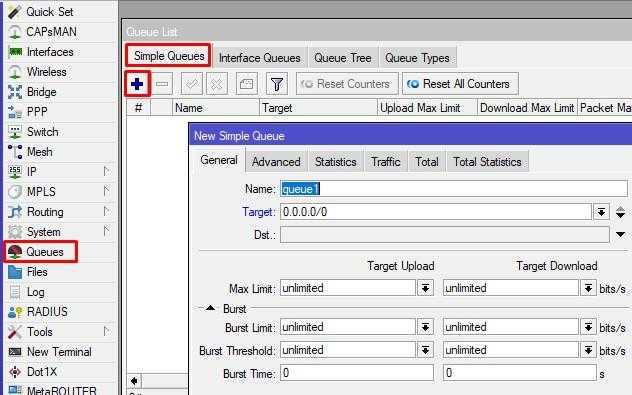Image resolution: width=632 pixels, height=395 pixels.
Task: Click the Target address field
Action: pyautogui.click(x=436, y=212)
